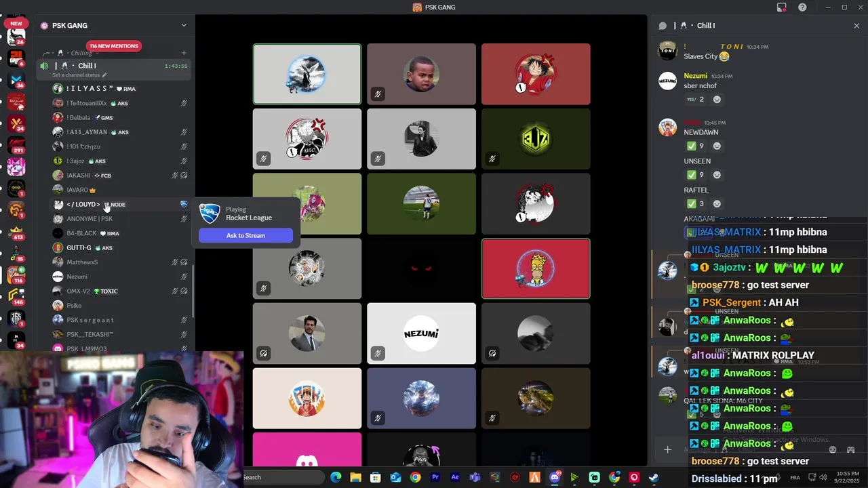Click TONI's avatar in chat

coord(668,50)
